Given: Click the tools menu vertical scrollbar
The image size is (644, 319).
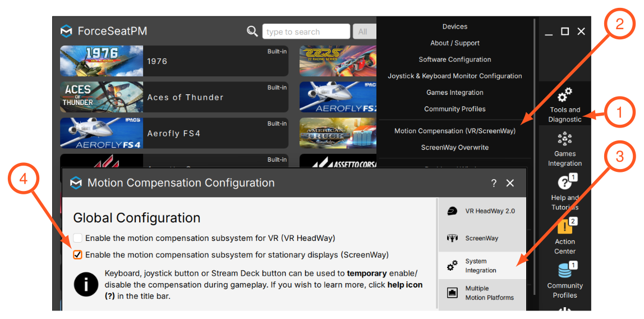Looking at the screenshot, I should click(x=535, y=156).
